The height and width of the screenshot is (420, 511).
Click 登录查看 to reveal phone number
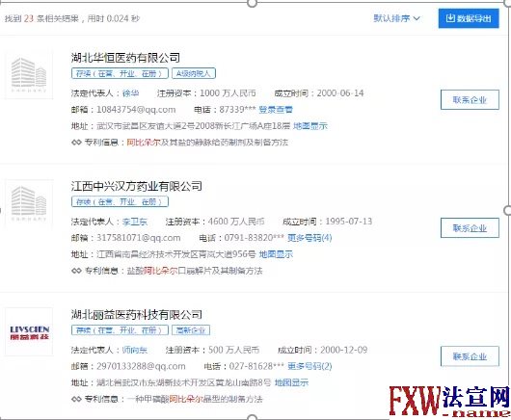[x=276, y=110]
